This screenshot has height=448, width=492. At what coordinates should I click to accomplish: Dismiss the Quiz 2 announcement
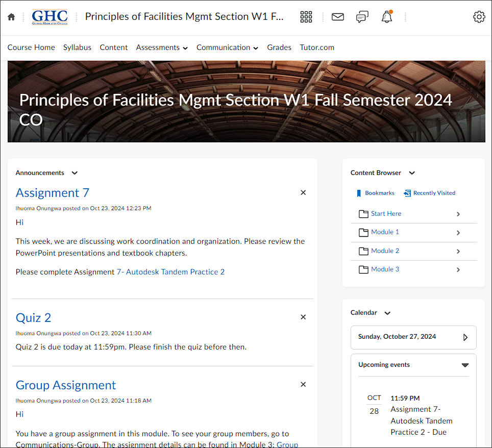[303, 317]
